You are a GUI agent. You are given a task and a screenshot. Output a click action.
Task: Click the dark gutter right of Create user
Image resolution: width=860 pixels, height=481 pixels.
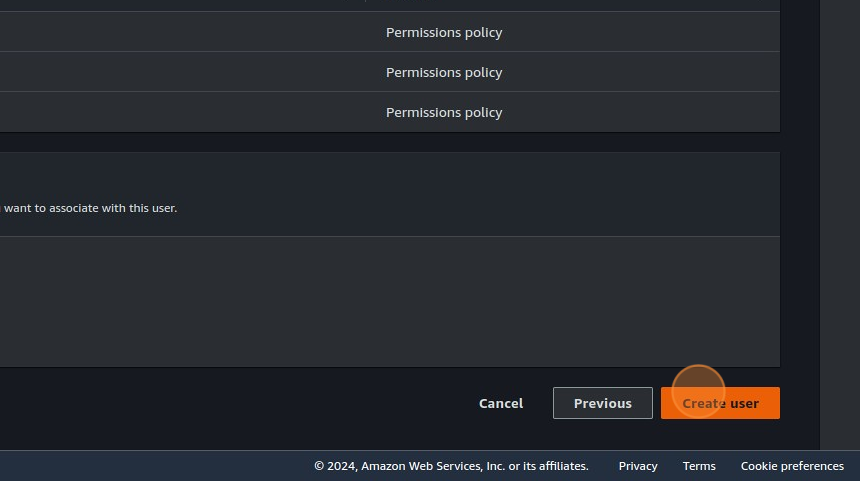(x=800, y=403)
